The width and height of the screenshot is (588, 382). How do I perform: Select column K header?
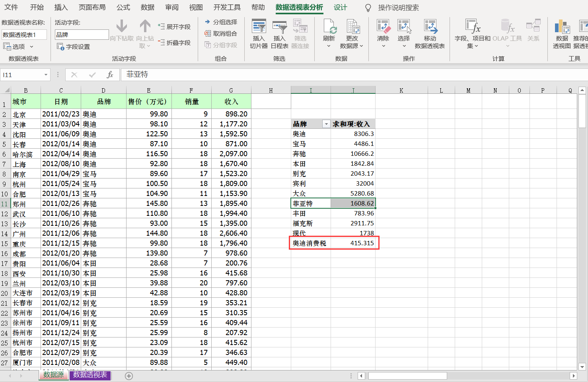[401, 90]
